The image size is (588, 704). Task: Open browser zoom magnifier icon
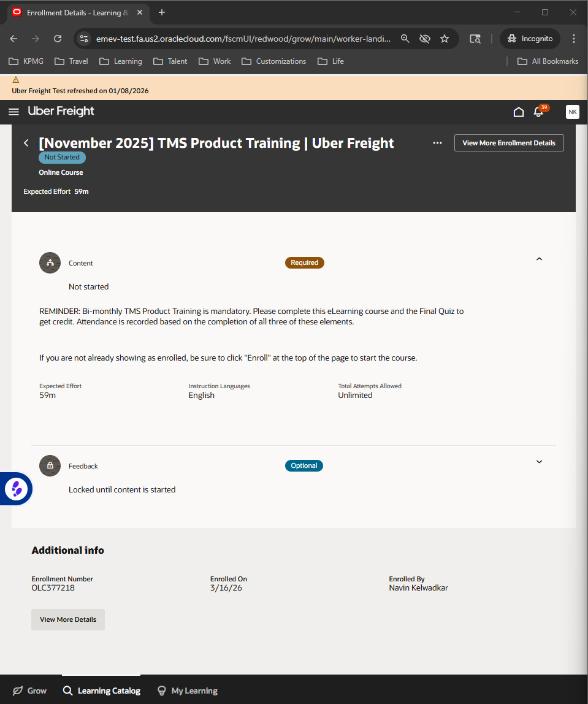coord(405,39)
